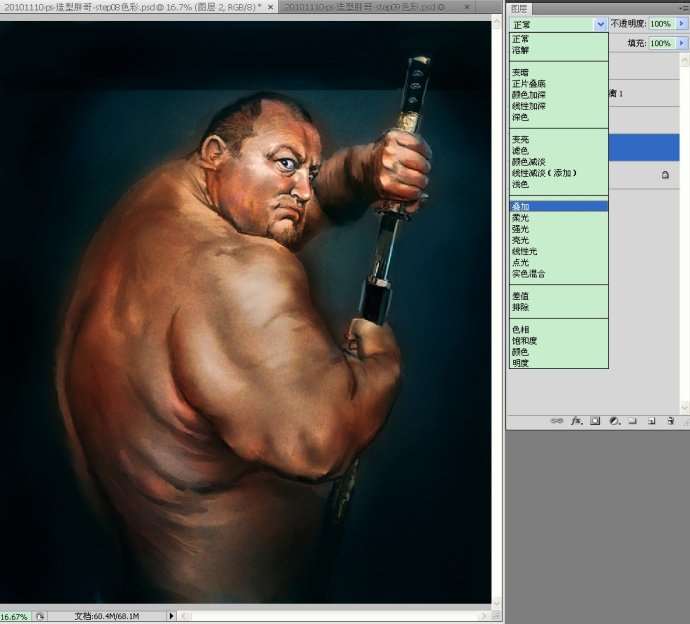690x624 pixels.
Task: Select 排除 blend mode
Action: point(559,307)
